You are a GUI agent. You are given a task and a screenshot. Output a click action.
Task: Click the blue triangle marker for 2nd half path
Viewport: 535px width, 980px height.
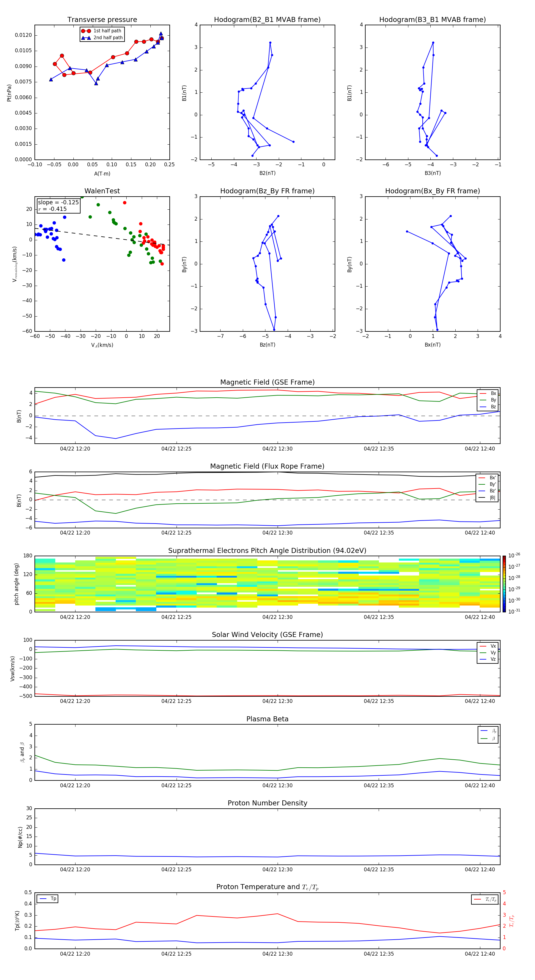click(x=86, y=38)
